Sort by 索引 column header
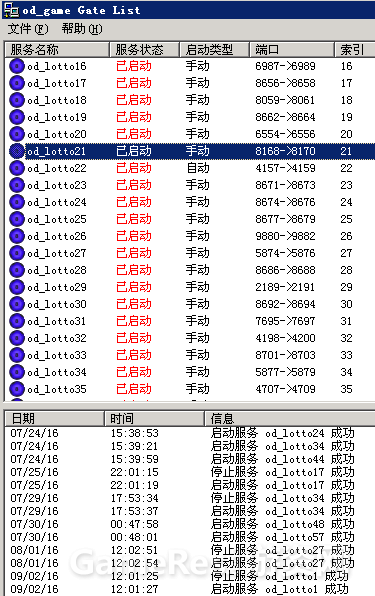Viewport: 375px width, 596px height. click(x=354, y=49)
